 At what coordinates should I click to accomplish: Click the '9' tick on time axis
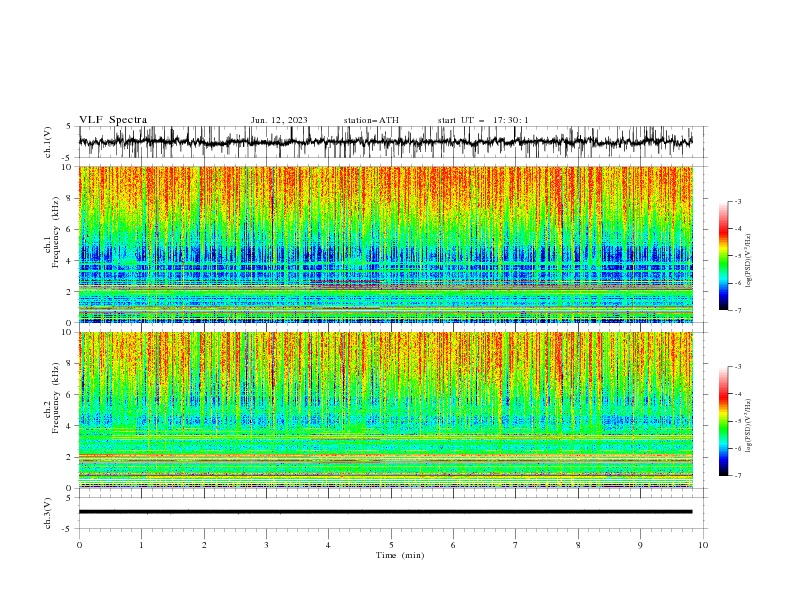point(640,545)
